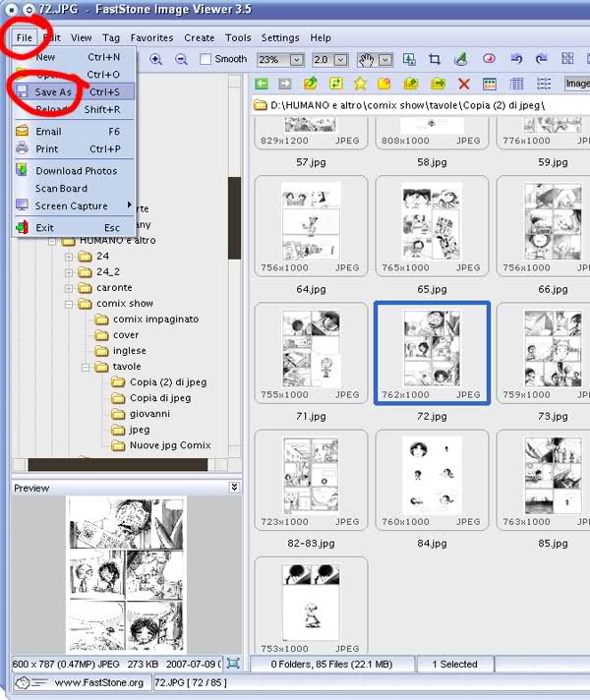Expand the 24_2 folder node
The width and height of the screenshot is (590, 700).
[68, 272]
